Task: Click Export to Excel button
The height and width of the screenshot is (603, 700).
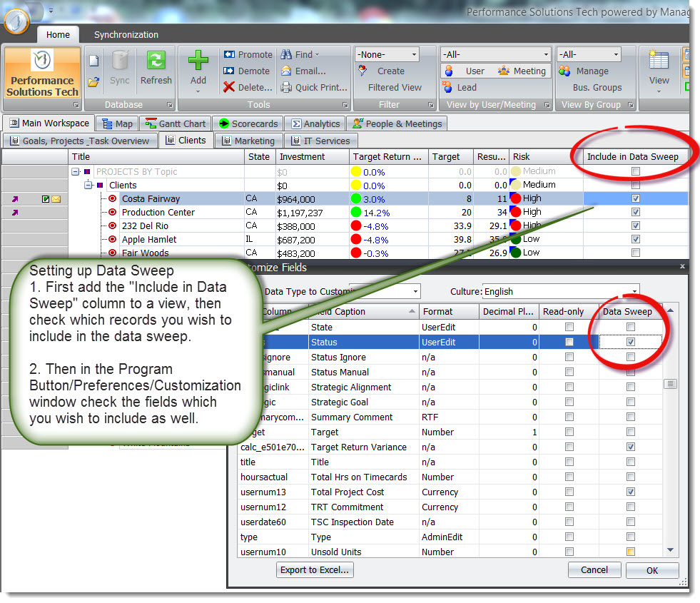Action: pyautogui.click(x=315, y=570)
